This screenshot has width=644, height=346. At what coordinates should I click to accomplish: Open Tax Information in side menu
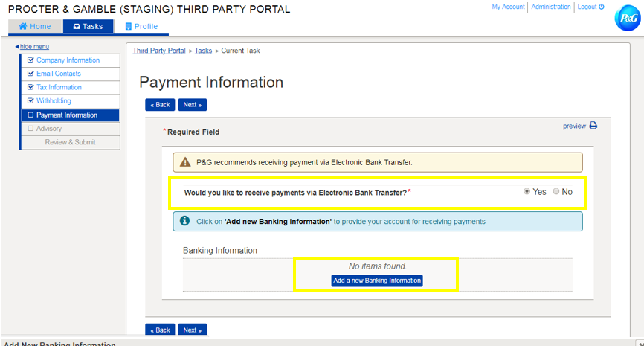tap(71, 87)
